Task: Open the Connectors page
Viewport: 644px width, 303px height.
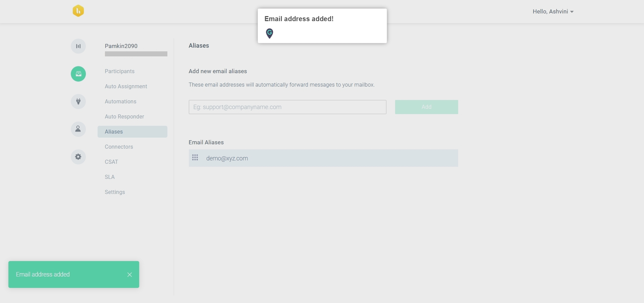Action: tap(119, 147)
